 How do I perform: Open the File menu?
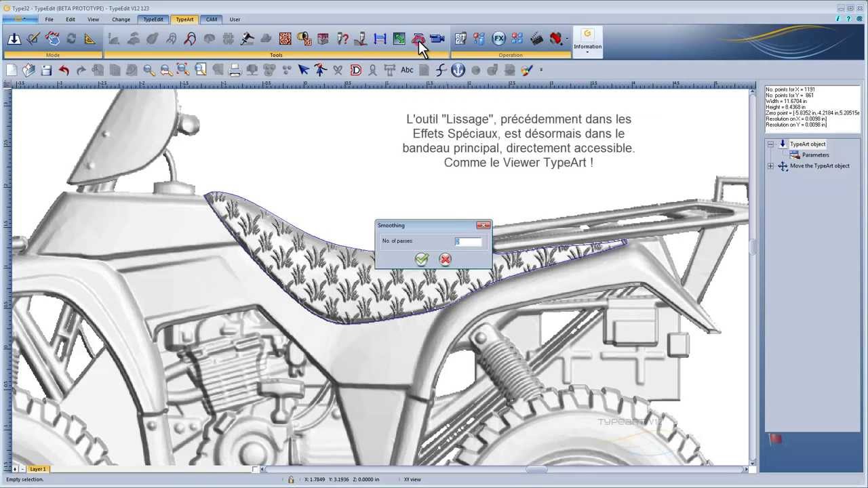point(49,20)
